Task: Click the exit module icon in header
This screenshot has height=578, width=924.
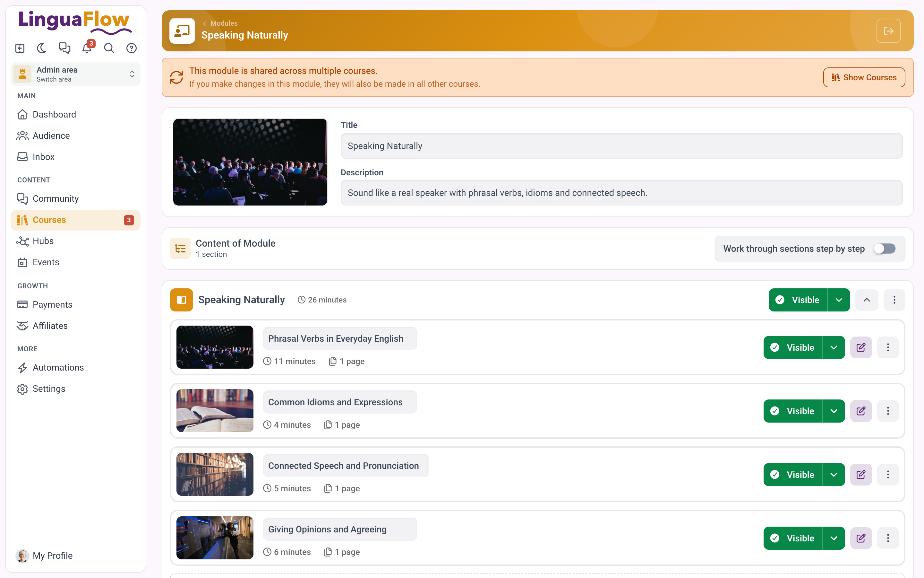Action: point(888,31)
